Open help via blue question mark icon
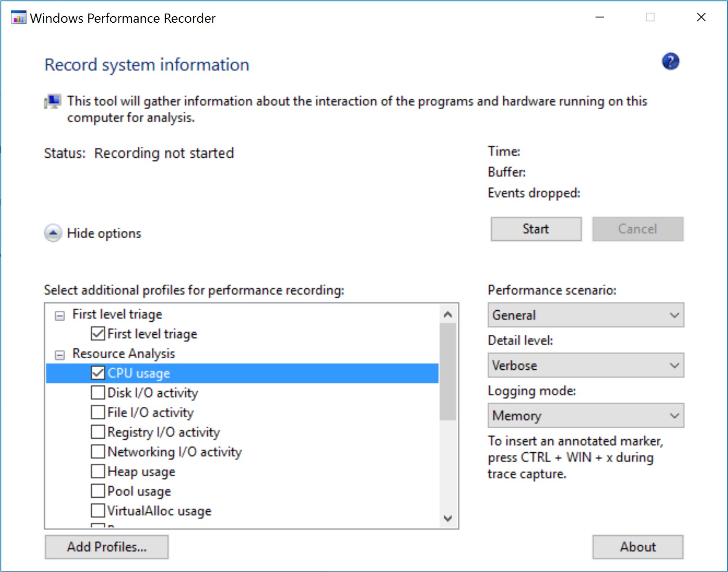The width and height of the screenshot is (728, 572). click(x=670, y=62)
